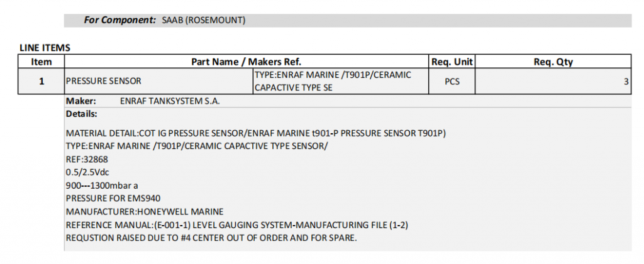Click the Details: label

(82, 114)
